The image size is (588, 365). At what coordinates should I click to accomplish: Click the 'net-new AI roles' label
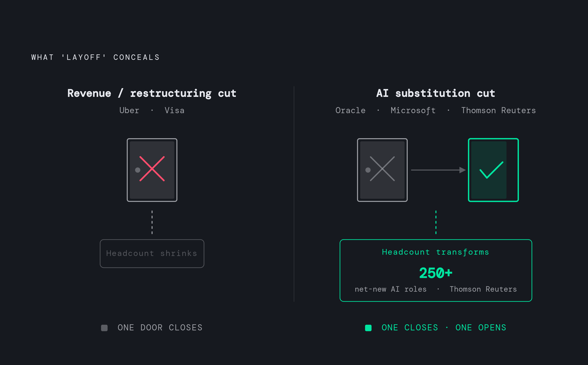[390, 289]
